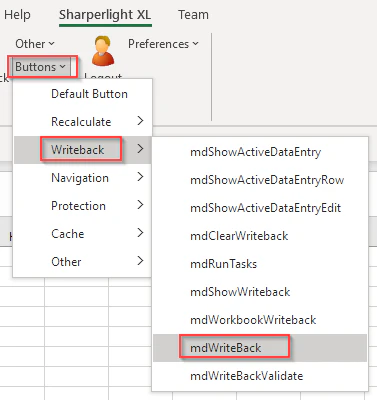377x400 pixels.
Task: Expand the Navigation submenu
Action: (83, 178)
